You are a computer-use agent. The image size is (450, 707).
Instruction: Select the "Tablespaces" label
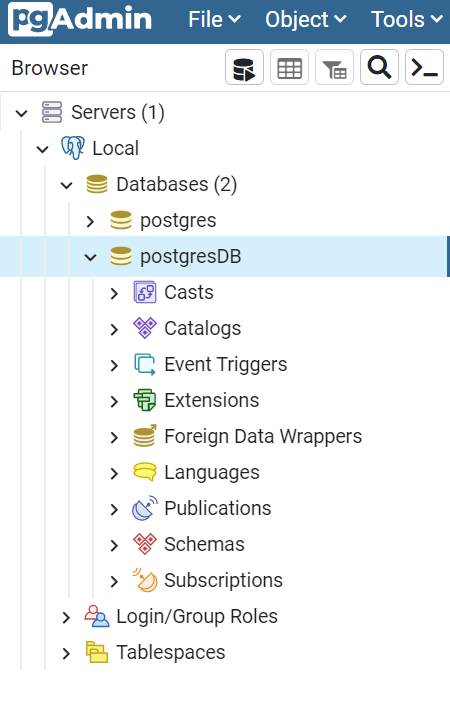[170, 652]
